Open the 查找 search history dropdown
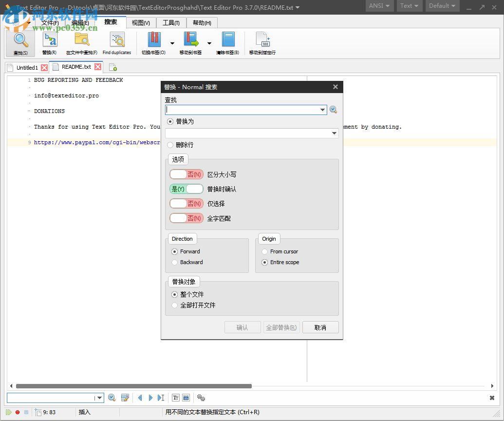Viewport: 504px width, 421px height. 322,110
